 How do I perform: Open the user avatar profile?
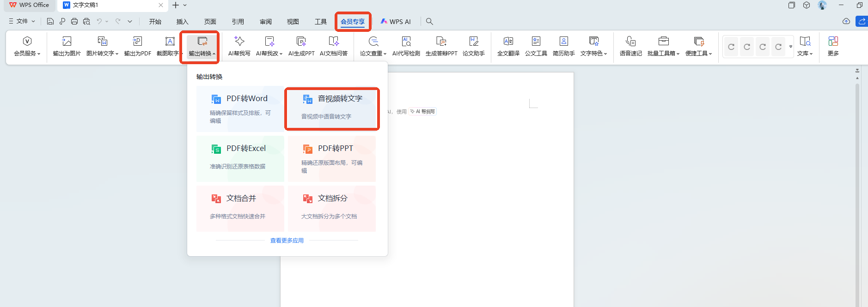[x=822, y=5]
